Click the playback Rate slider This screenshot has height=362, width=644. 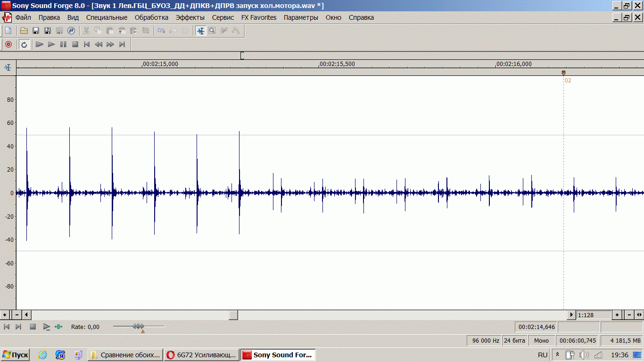139,326
